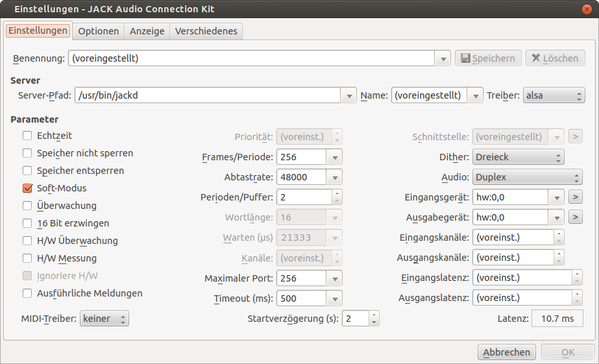Close the JACK settings window
The width and height of the screenshot is (599, 364).
(x=587, y=9)
